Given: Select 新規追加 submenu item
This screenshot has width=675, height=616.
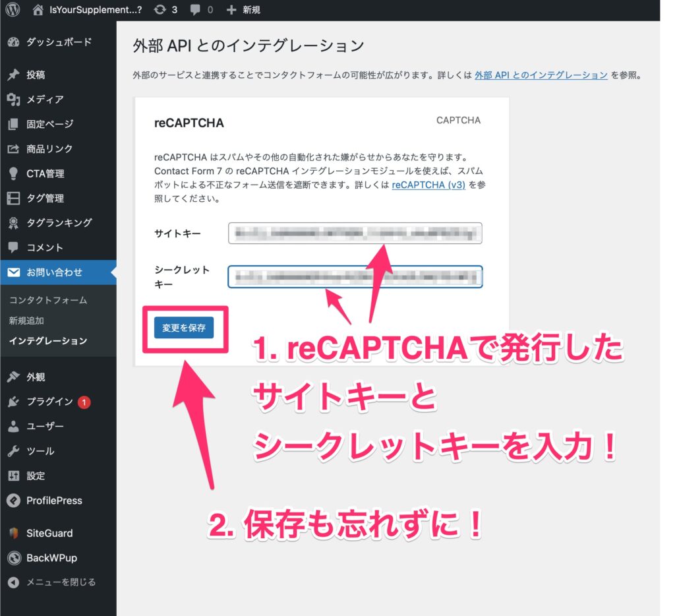Looking at the screenshot, I should (26, 321).
